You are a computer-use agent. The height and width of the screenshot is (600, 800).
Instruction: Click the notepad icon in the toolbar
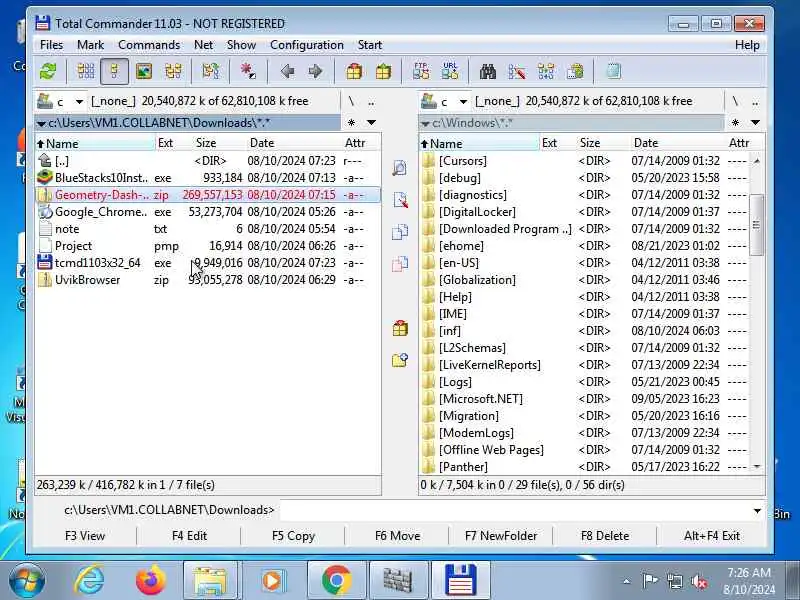coord(613,71)
